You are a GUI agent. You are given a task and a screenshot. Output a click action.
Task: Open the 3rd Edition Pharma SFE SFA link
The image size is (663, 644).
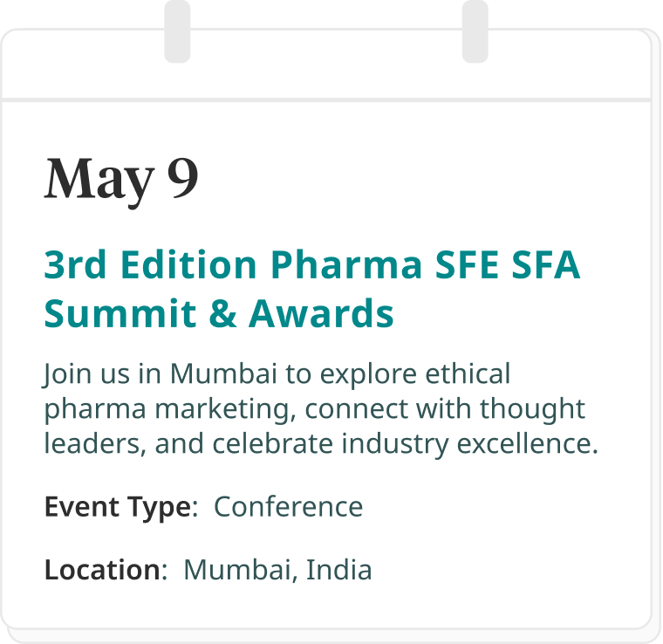pos(312,264)
